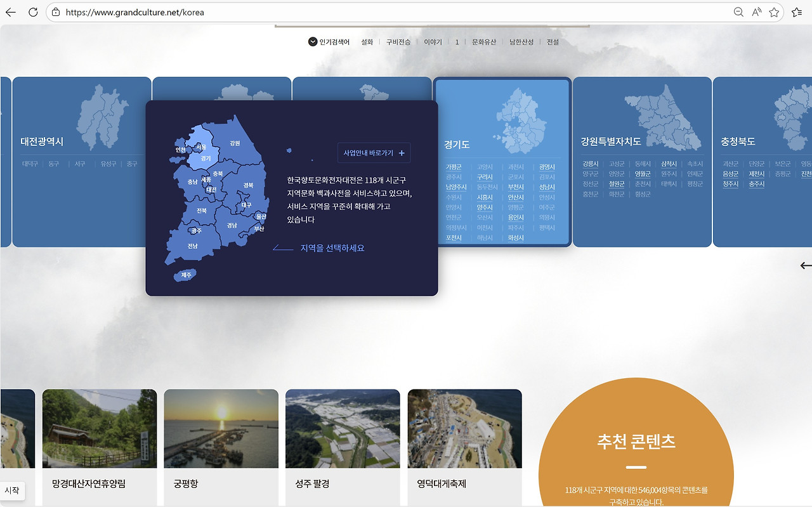Select 제주 island on the map
812x507 pixels.
pos(187,275)
